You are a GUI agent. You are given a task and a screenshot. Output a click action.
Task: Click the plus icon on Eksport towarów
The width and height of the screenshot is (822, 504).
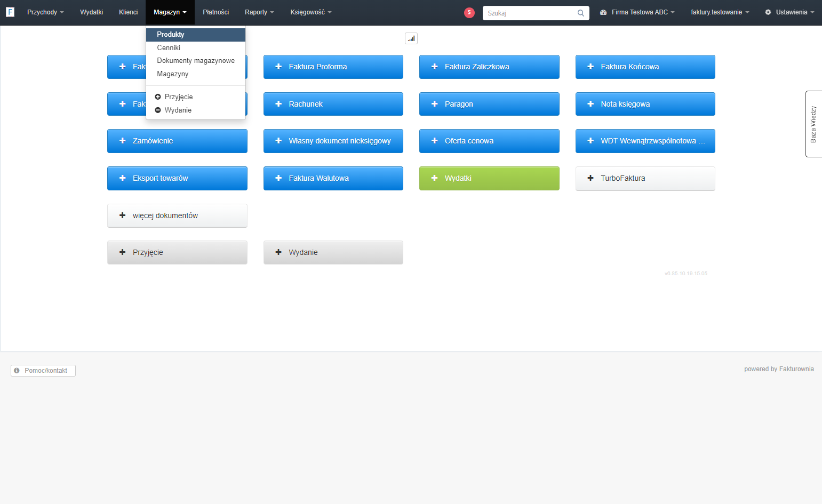pyautogui.click(x=122, y=178)
